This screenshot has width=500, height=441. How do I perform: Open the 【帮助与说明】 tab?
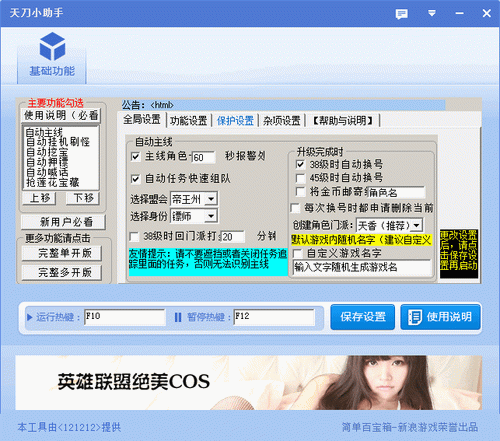tap(343, 121)
